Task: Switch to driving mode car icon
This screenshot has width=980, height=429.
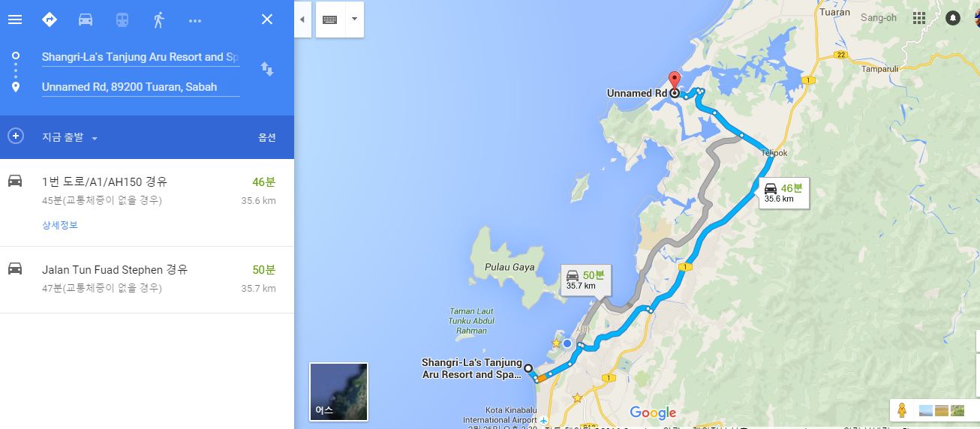Action: [x=86, y=19]
